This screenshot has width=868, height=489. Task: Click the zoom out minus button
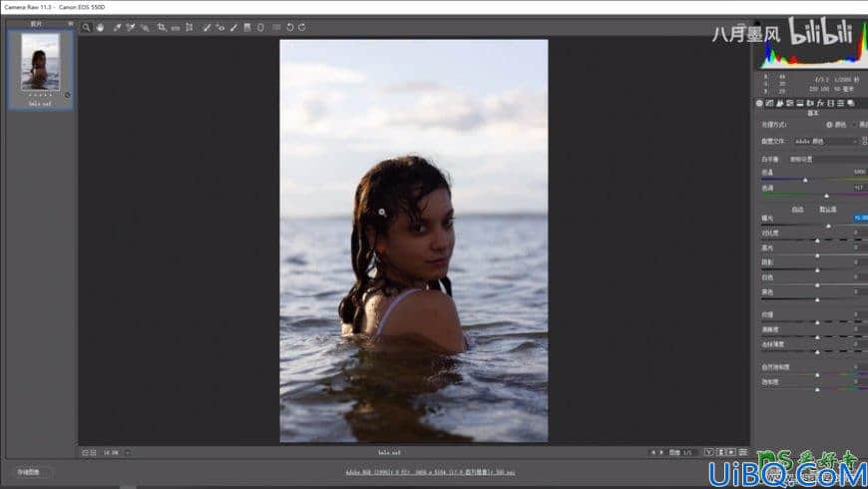click(85, 452)
